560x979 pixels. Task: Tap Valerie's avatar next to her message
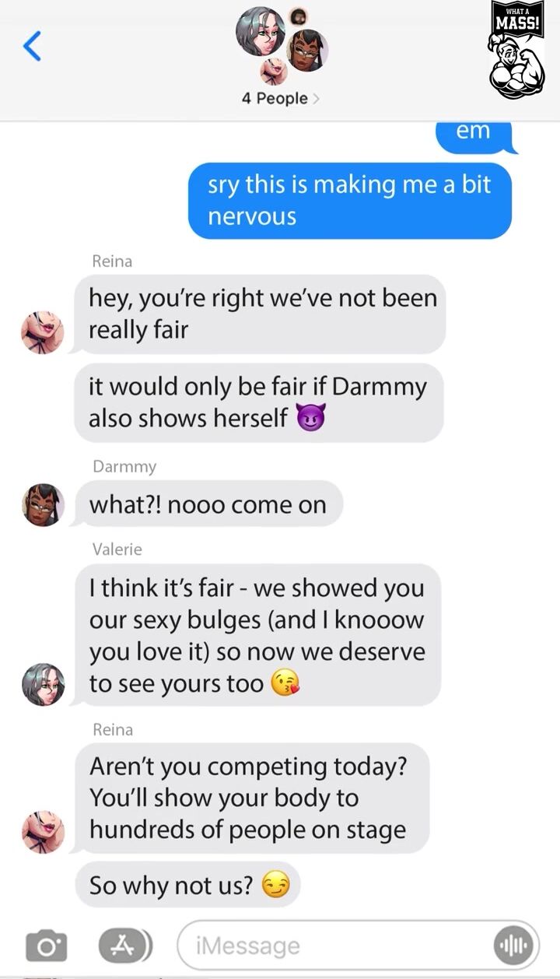pos(42,684)
